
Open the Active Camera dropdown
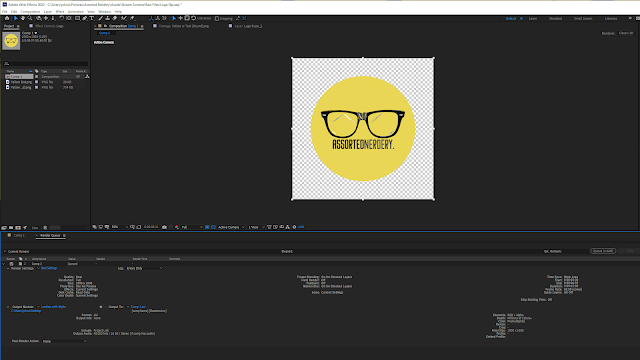pyautogui.click(x=231, y=227)
